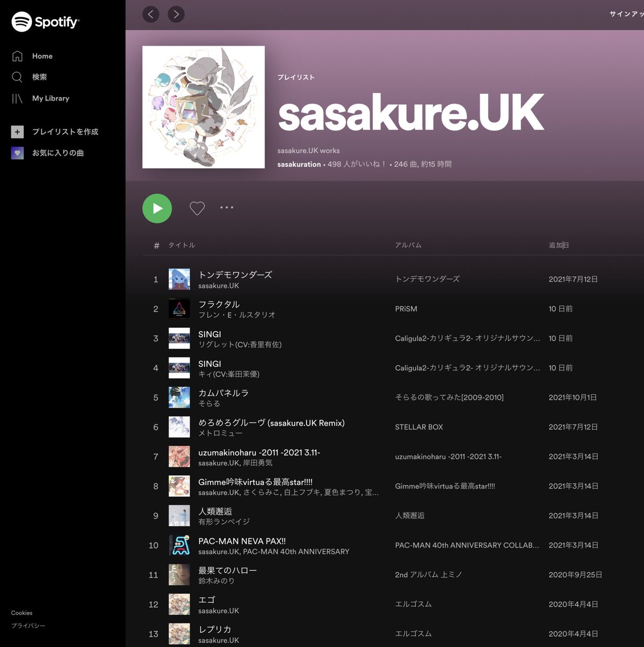The height and width of the screenshot is (647, 644).
Task: Select track title めろめろグルーヴ (sasakure.UK Remix)
Action: [271, 423]
